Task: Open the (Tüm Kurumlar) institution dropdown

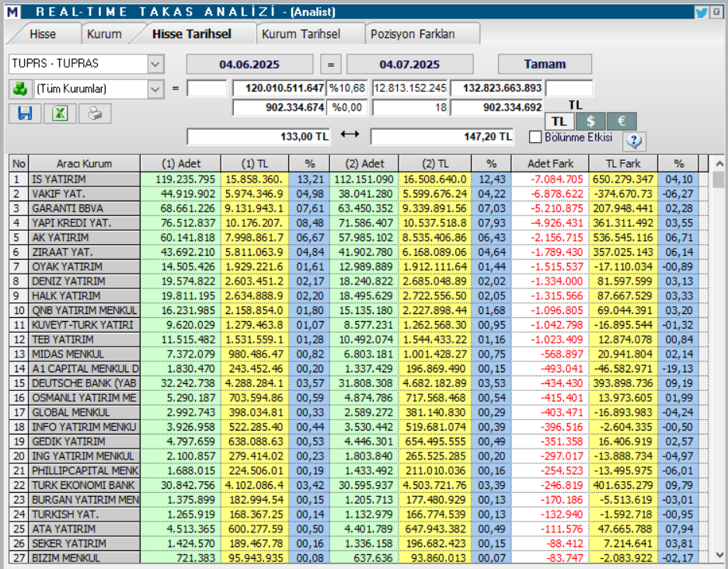Action: [x=155, y=89]
